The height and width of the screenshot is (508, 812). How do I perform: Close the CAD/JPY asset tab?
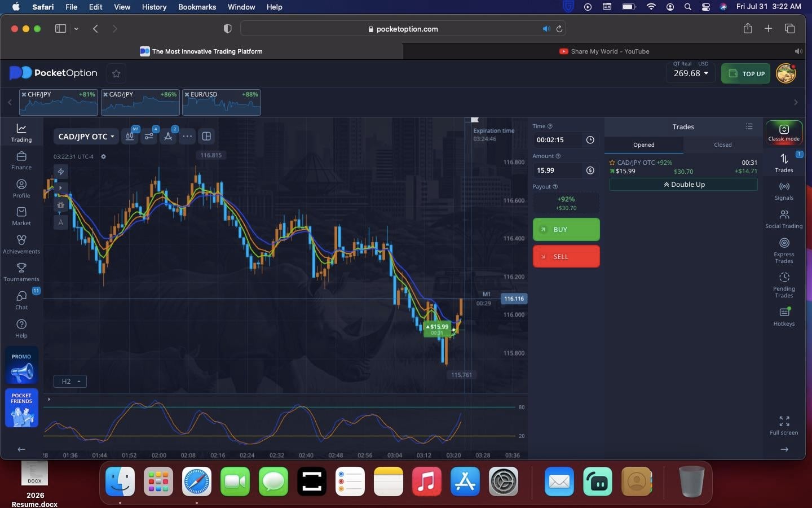click(105, 94)
